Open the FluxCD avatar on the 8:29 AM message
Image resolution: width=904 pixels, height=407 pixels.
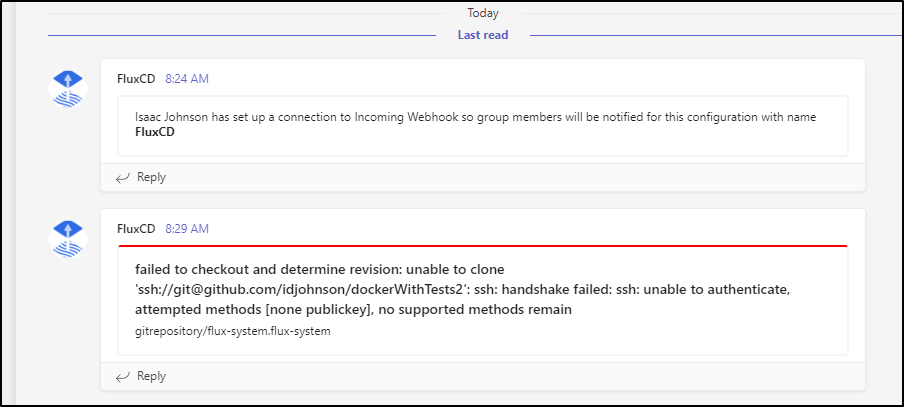tap(67, 239)
